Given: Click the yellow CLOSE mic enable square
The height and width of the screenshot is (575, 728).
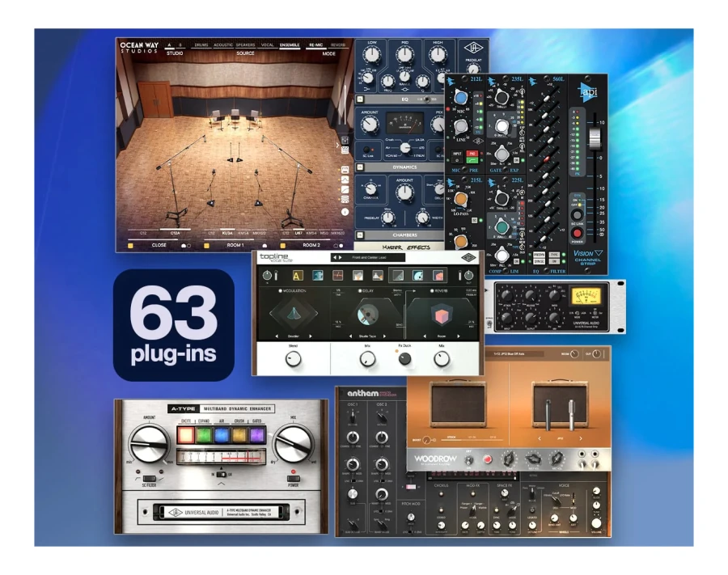Looking at the screenshot, I should tap(130, 246).
